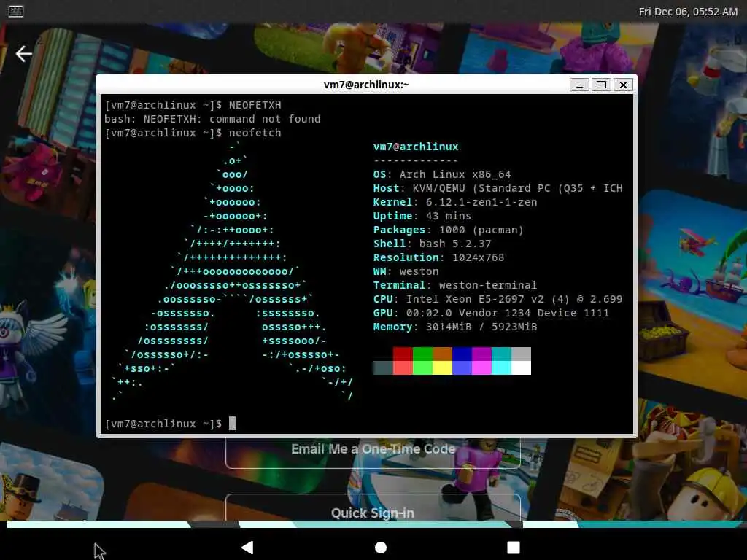The height and width of the screenshot is (560, 747).
Task: Click the bright cyan color block
Action: pos(501,367)
